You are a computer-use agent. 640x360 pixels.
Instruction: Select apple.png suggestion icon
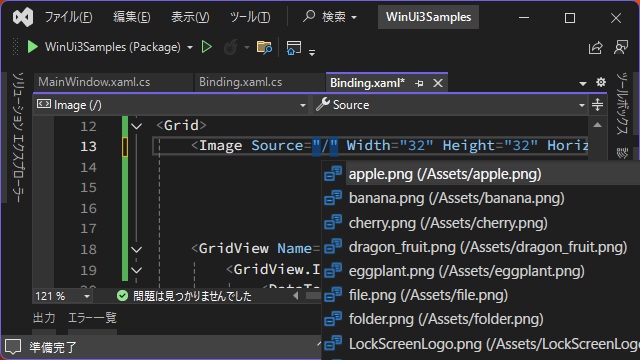pos(333,173)
